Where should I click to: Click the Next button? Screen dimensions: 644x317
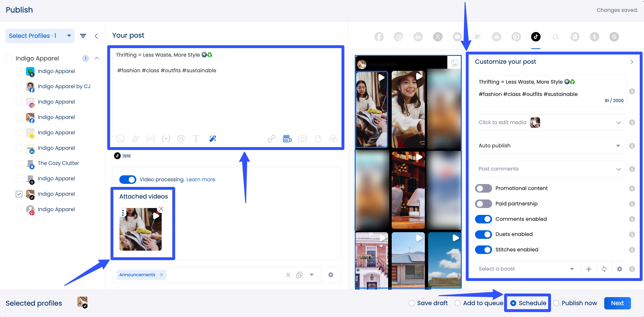[617, 303]
